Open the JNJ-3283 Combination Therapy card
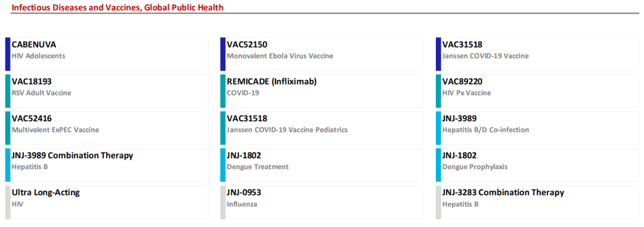 (x=537, y=203)
